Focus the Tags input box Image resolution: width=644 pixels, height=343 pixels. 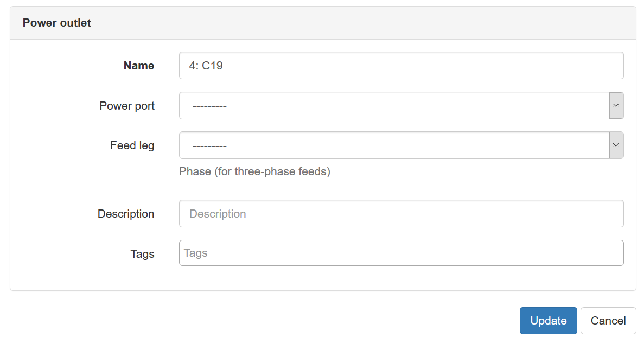[401, 253]
